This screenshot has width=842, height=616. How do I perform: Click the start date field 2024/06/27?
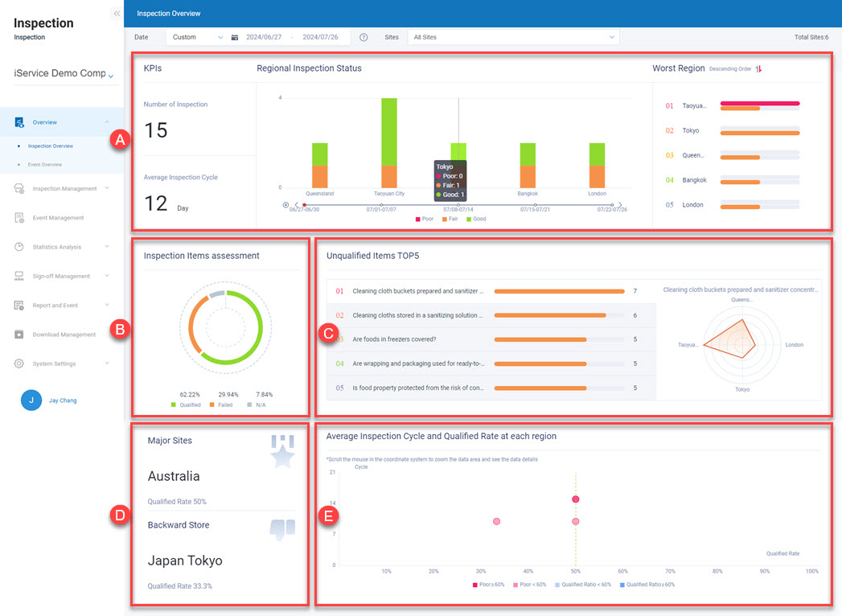click(264, 37)
